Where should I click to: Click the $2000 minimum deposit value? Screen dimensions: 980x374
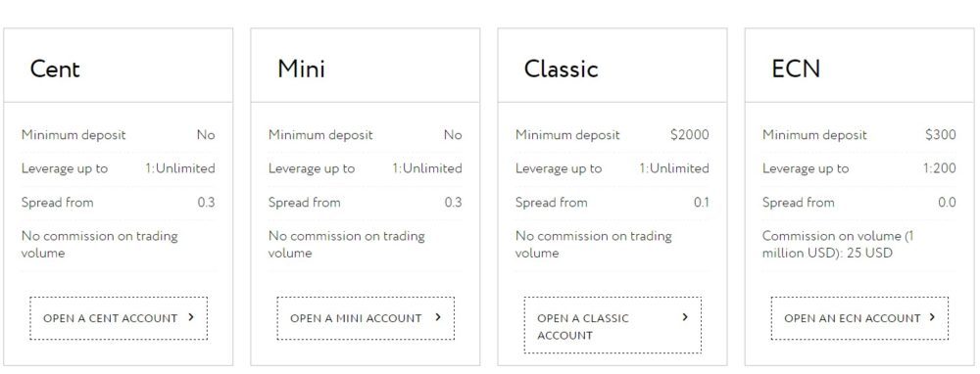coord(689,135)
